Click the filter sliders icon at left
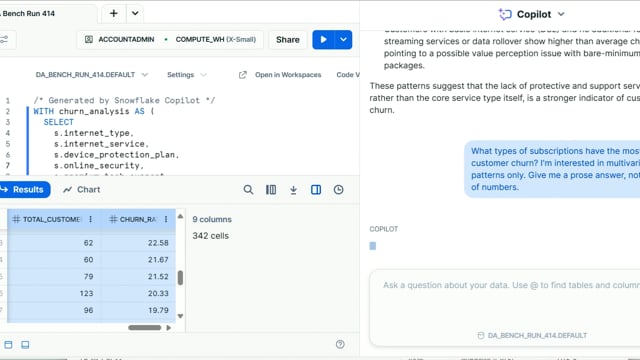 (4, 40)
